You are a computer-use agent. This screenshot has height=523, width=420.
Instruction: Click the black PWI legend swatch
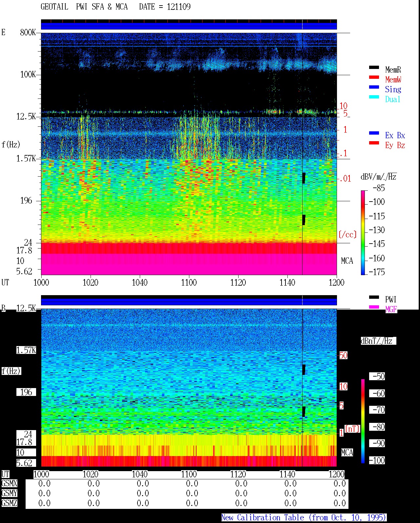tap(374, 297)
